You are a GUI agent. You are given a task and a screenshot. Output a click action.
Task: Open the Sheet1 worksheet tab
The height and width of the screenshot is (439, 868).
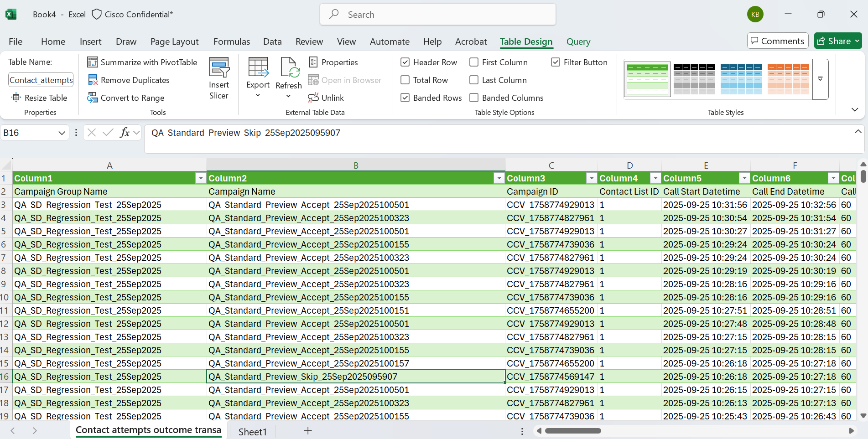tap(252, 432)
